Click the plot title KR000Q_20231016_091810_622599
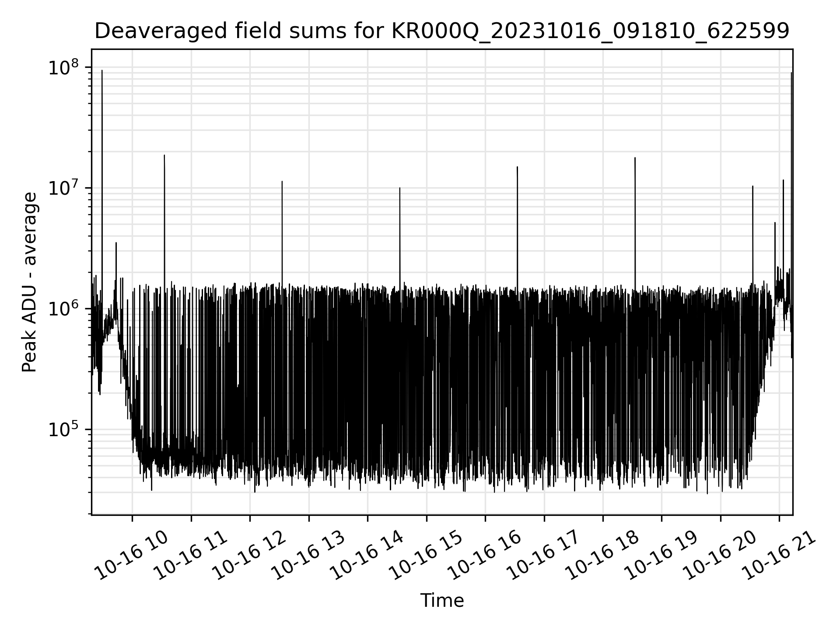The image size is (840, 630). click(442, 31)
